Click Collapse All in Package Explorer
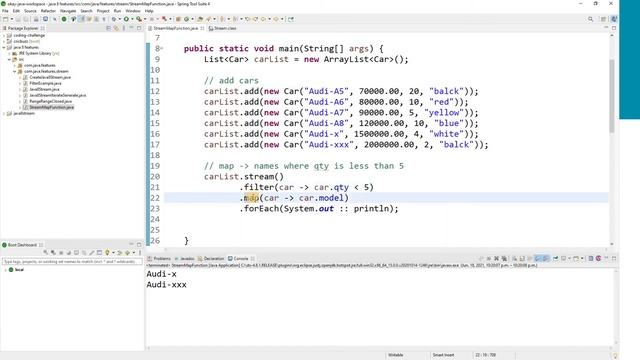This screenshot has height=360, width=640. coord(109,28)
